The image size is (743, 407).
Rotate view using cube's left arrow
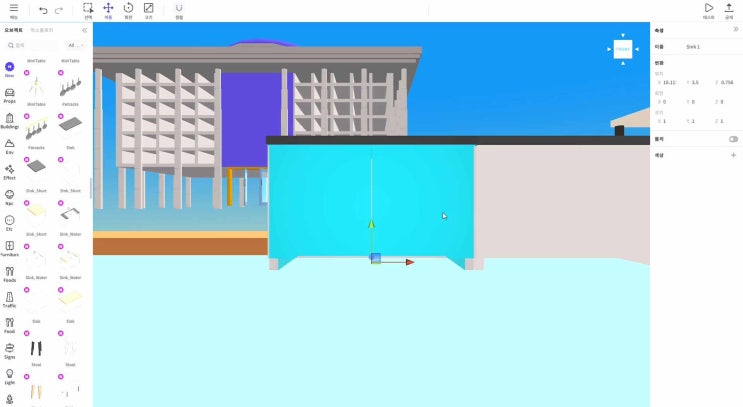[609, 49]
